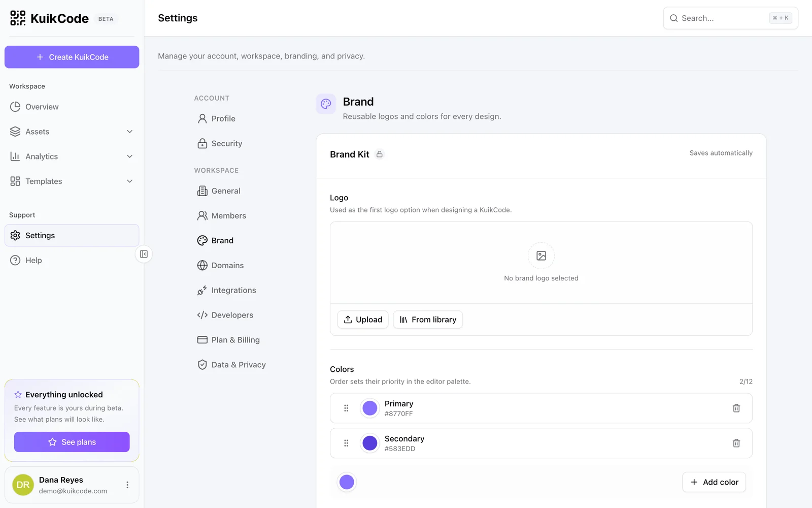Click the search magnifier icon

[674, 18]
